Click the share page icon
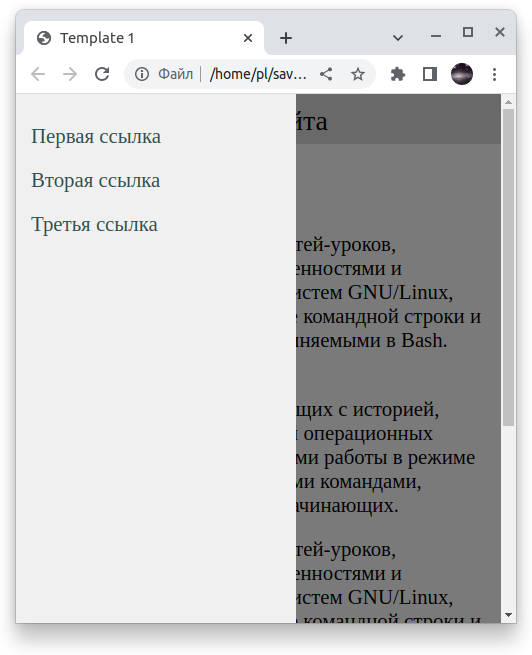 (326, 74)
